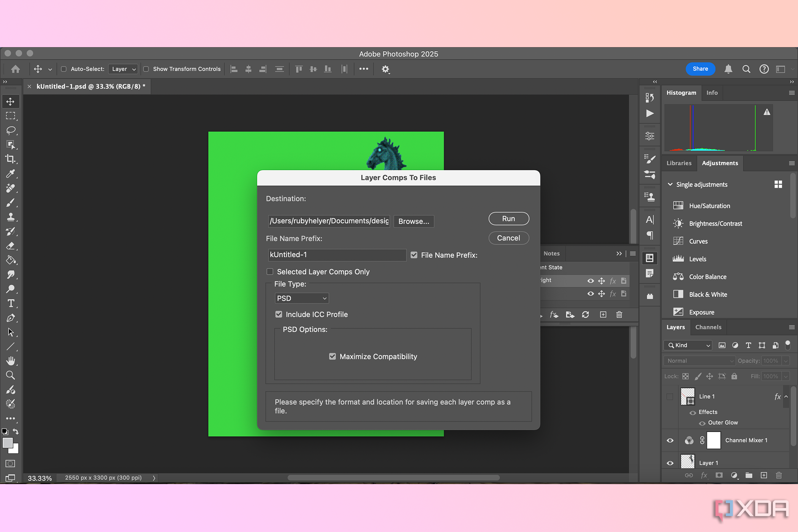Expand the Single adjustments panel
The image size is (798, 532).
click(671, 184)
